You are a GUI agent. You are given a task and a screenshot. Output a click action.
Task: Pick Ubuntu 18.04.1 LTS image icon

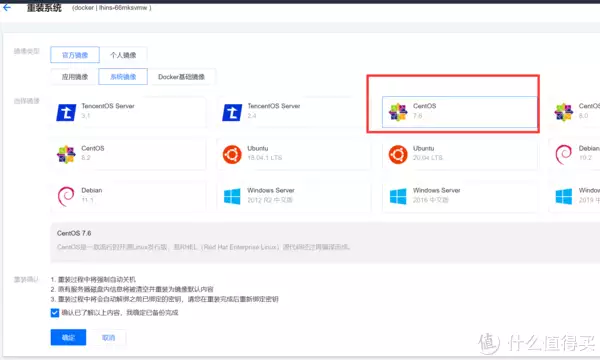[x=232, y=155]
